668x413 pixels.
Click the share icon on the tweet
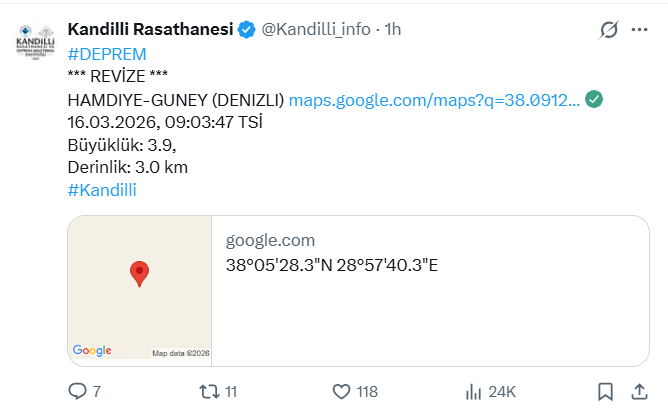coord(636,391)
